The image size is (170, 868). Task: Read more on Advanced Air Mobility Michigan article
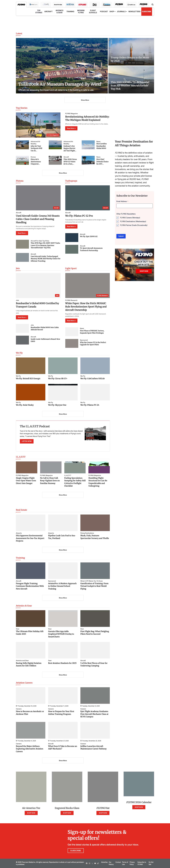71,128
